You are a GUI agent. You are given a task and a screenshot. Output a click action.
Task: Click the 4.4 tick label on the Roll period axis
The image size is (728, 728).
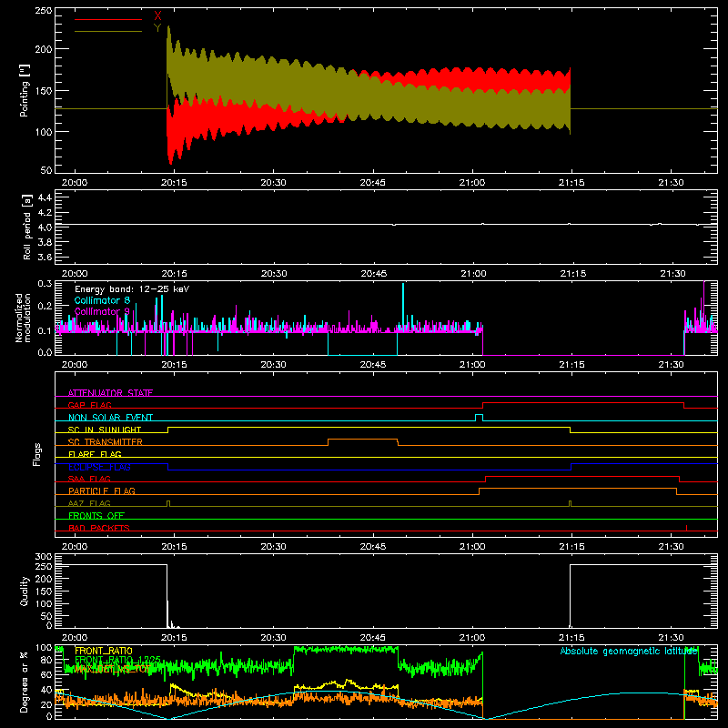[45, 197]
